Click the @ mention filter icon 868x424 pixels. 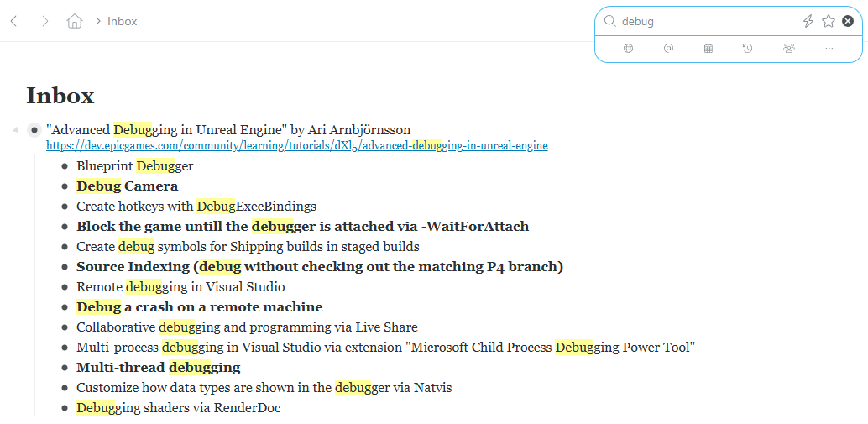tap(668, 49)
